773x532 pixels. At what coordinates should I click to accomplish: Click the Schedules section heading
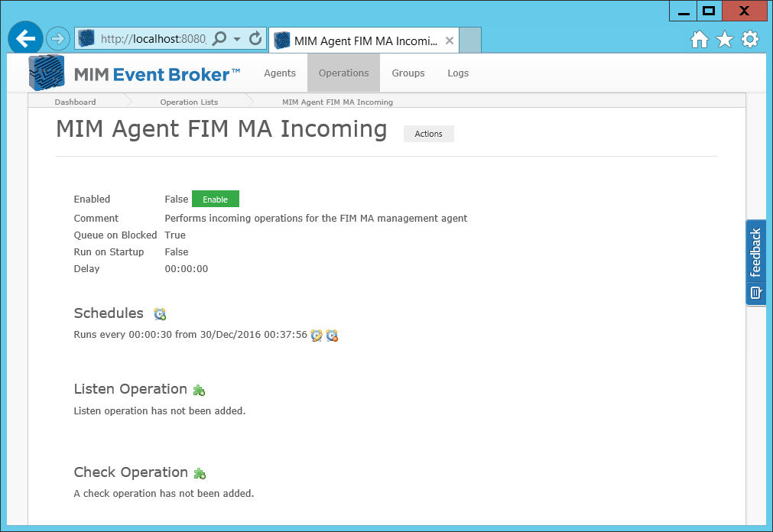(109, 313)
